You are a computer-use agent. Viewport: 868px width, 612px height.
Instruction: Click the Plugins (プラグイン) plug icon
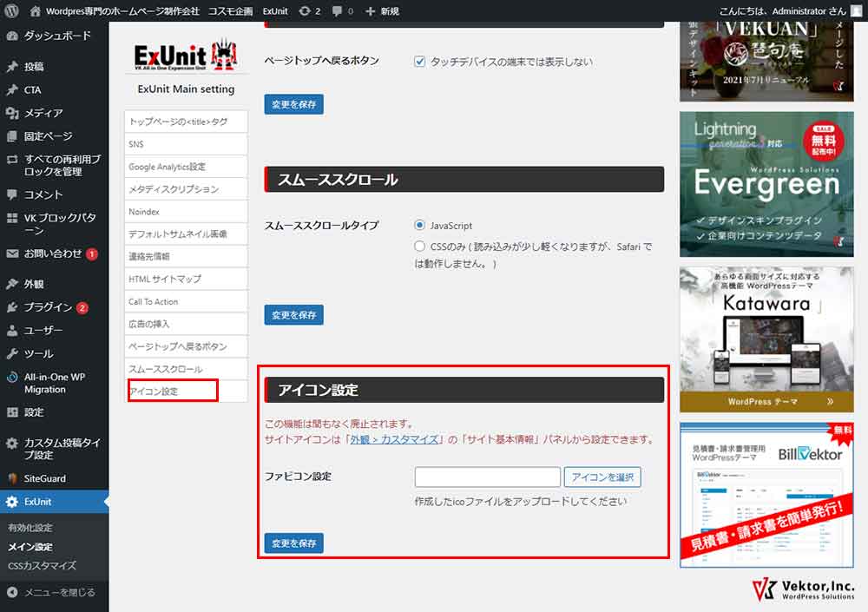(x=11, y=307)
